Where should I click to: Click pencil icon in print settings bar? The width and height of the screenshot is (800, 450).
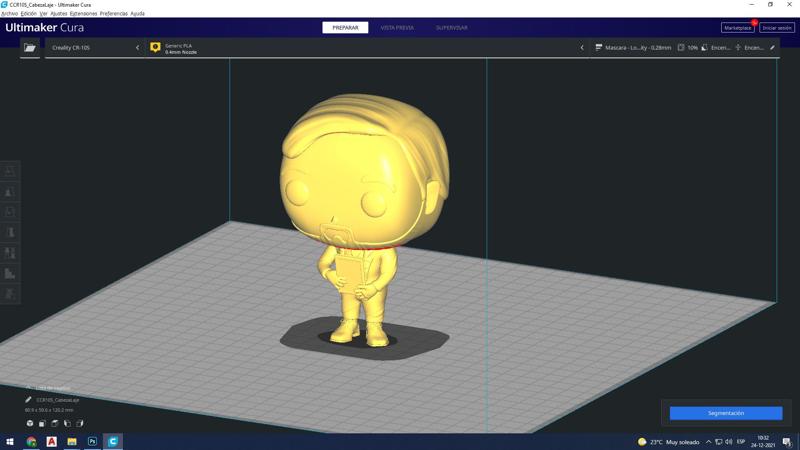(772, 47)
